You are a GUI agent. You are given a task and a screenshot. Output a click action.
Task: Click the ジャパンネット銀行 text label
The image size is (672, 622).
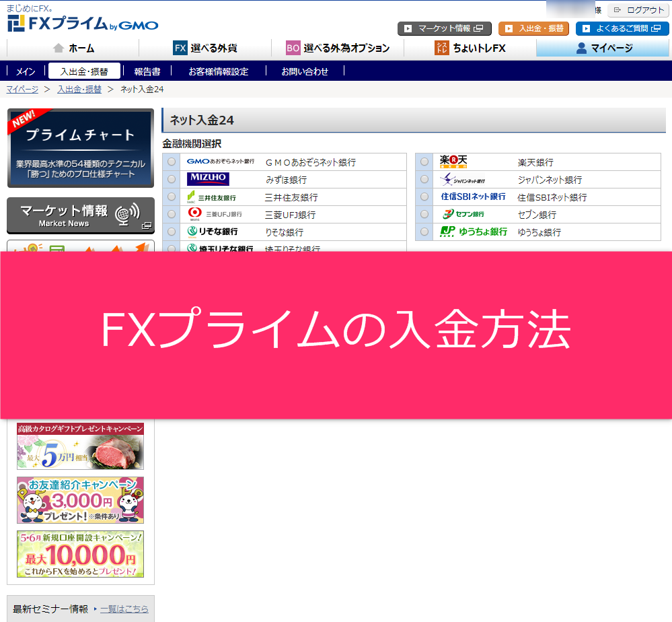point(550,180)
